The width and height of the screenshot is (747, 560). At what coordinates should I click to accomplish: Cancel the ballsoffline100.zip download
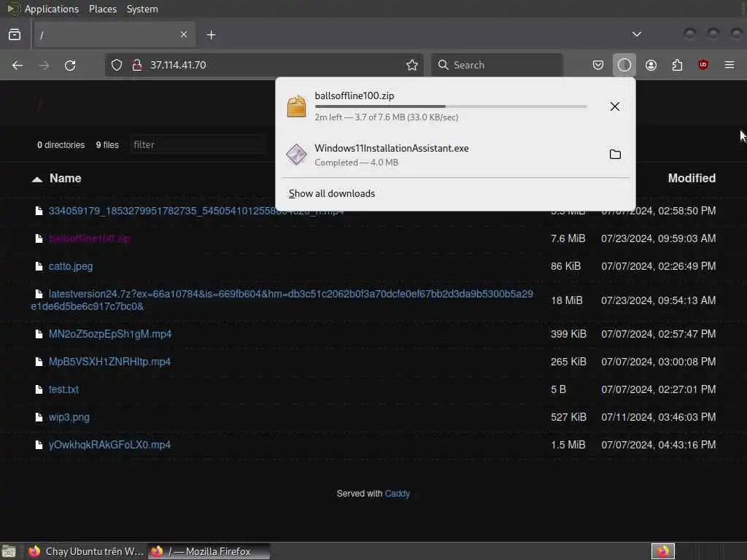[615, 106]
